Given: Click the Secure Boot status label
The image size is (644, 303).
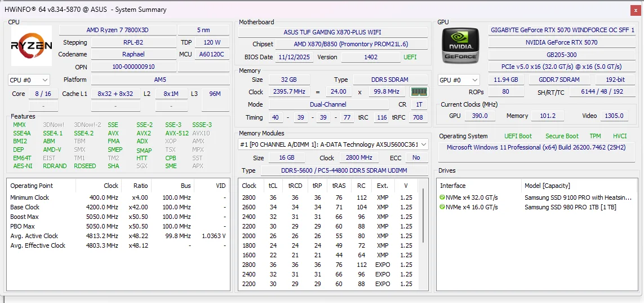Looking at the screenshot, I should point(562,136).
